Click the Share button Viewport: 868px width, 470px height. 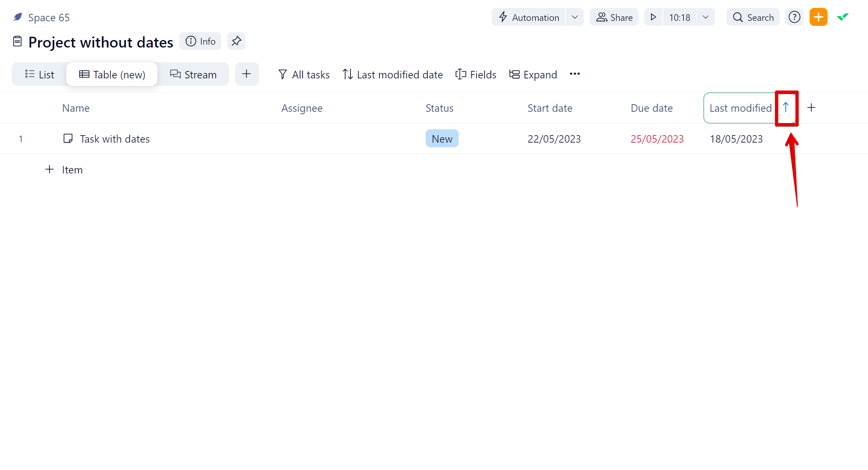614,17
